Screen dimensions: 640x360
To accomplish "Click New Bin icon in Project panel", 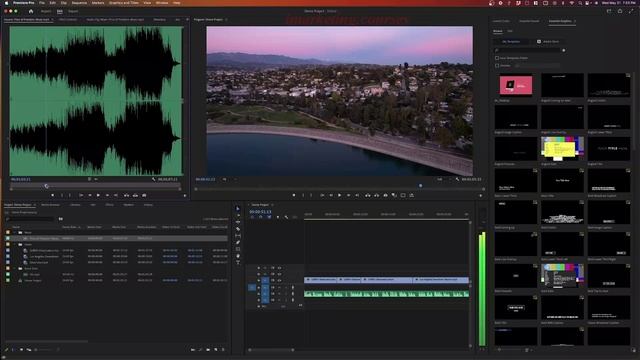I will 208,350.
